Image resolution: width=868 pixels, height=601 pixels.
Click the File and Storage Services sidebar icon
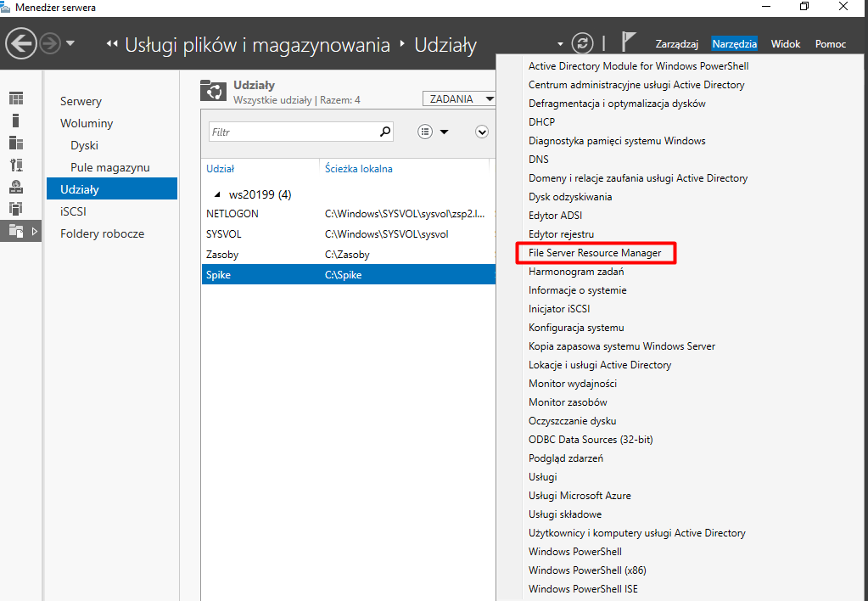tap(16, 230)
